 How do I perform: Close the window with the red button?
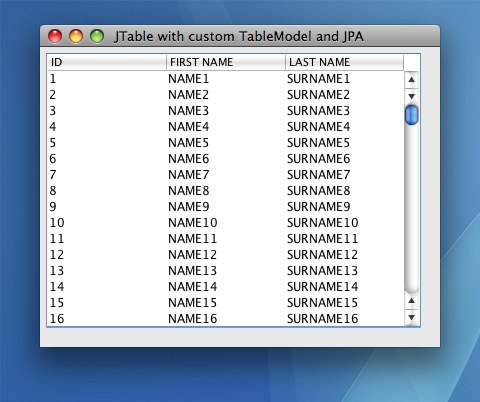coord(55,36)
